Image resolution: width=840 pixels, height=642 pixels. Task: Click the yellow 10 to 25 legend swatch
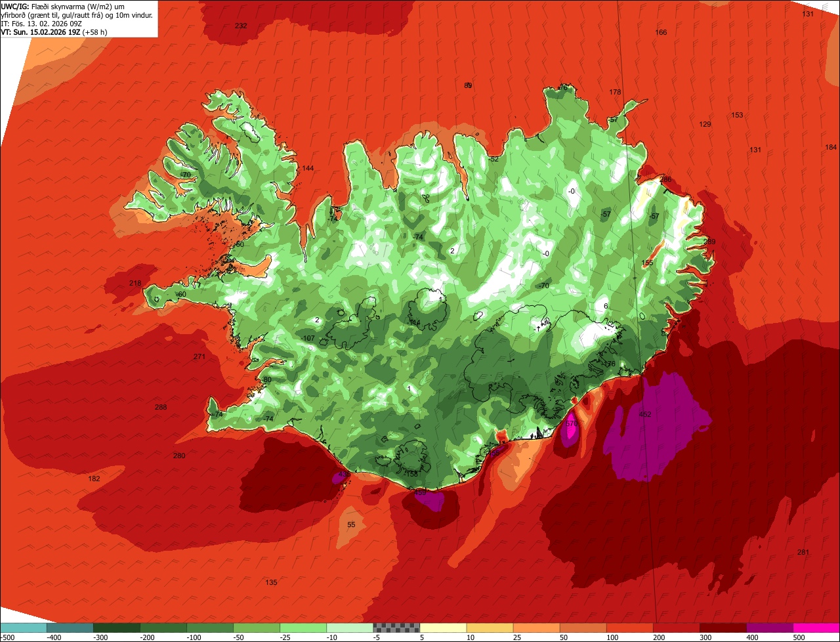click(x=490, y=628)
